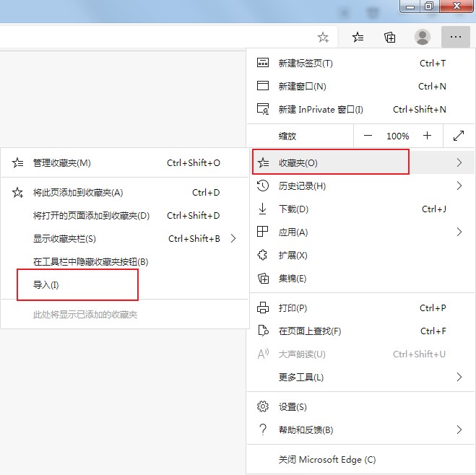Click the Settings and more ellipsis button

456,37
